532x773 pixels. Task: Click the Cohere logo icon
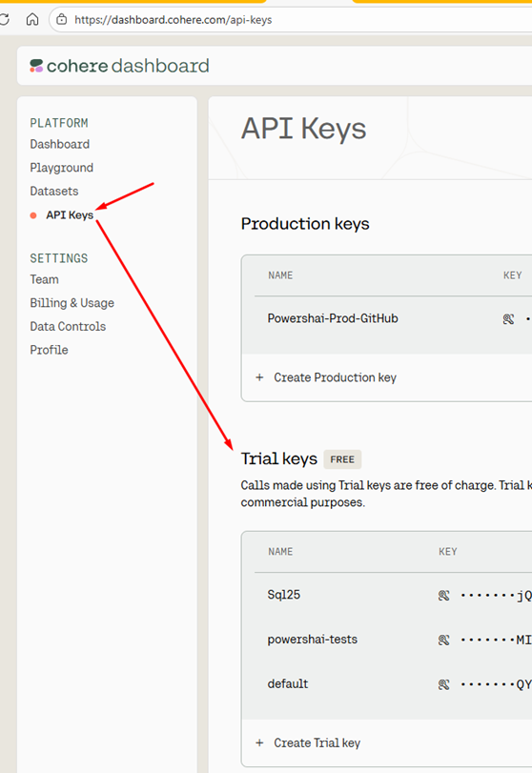(x=36, y=66)
